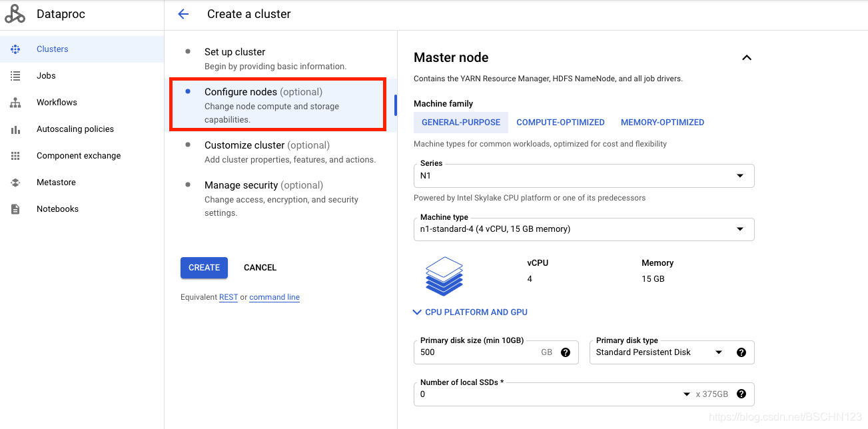Open the command line link
868x429 pixels.
pyautogui.click(x=274, y=297)
